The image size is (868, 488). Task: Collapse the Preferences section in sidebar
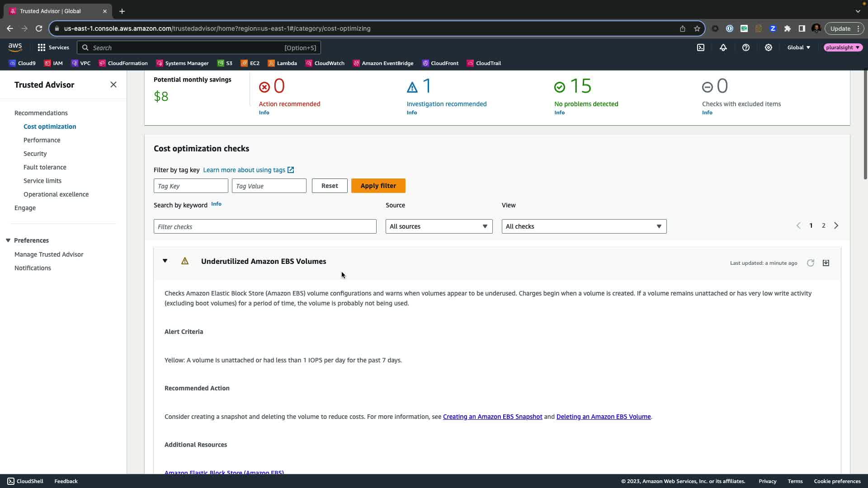8,240
